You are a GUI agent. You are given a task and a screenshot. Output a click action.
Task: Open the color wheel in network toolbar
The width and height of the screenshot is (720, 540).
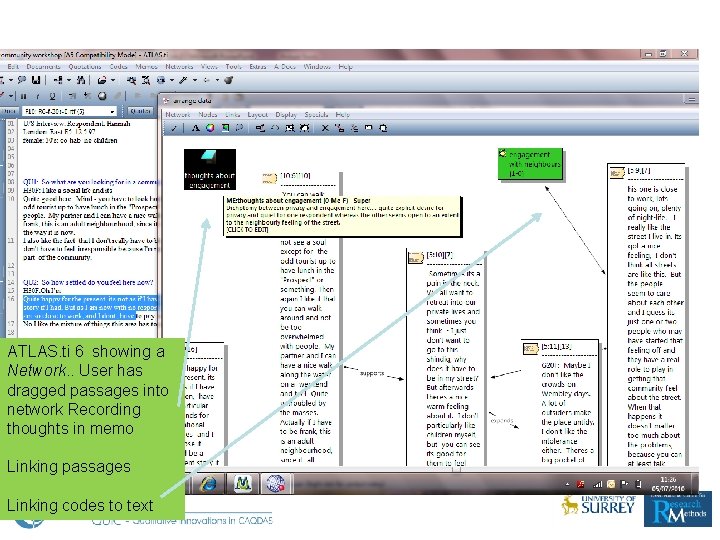pyautogui.click(x=210, y=128)
